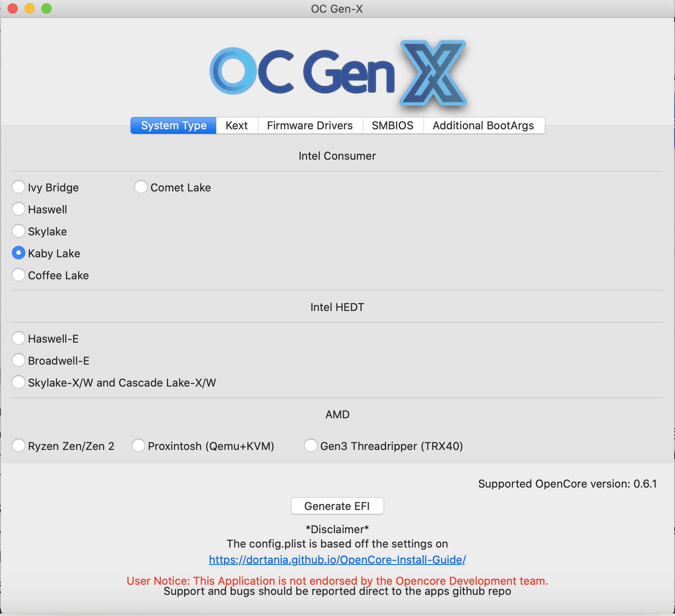675x616 pixels.
Task: Maximize the OC Gen-X window
Action: (x=46, y=8)
